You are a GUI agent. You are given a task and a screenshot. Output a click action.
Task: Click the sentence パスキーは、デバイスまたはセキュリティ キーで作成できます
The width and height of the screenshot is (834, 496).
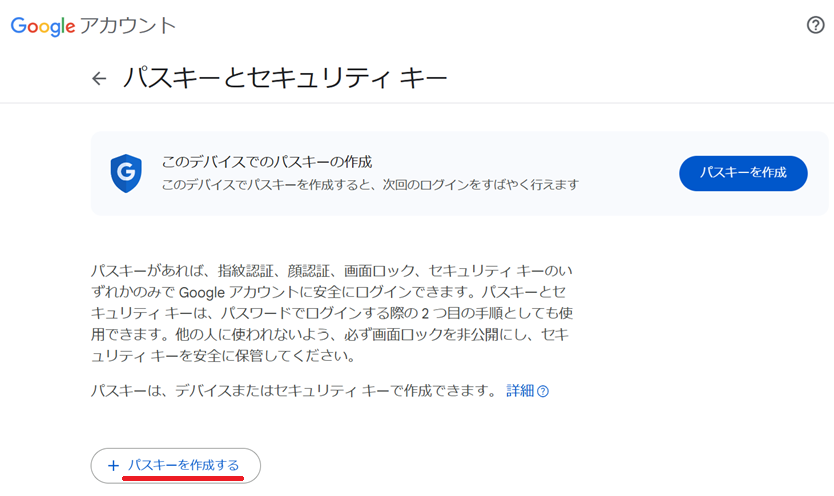point(294,391)
